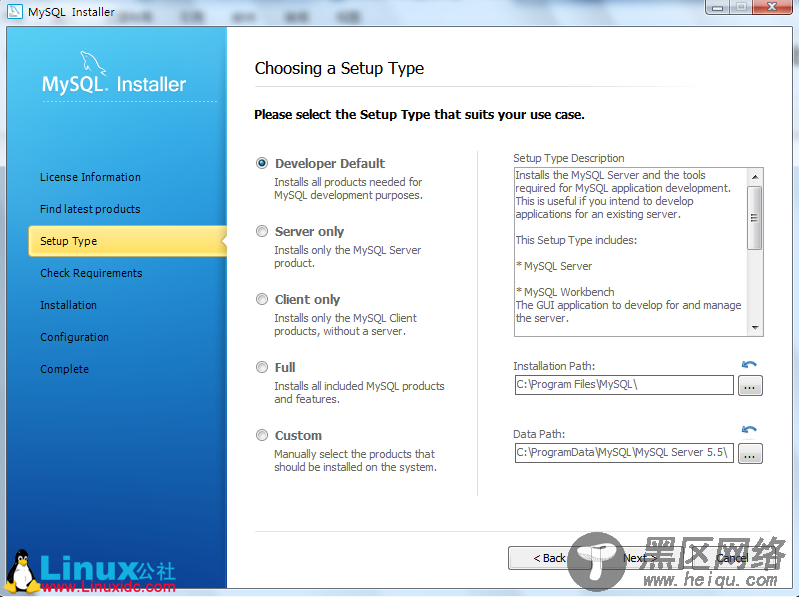
Task: Select the Server only radio button
Action: pyautogui.click(x=262, y=231)
